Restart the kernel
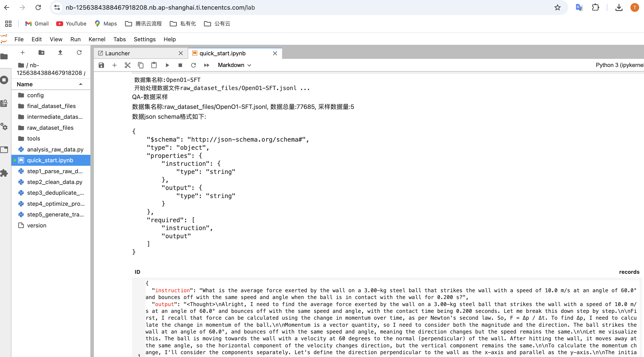 point(193,65)
